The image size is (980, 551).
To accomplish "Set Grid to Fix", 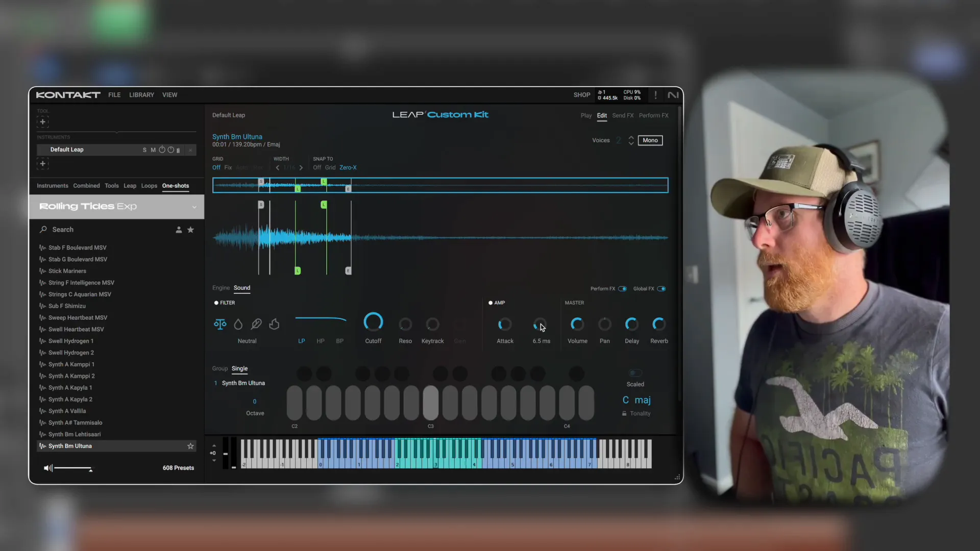I will click(228, 168).
